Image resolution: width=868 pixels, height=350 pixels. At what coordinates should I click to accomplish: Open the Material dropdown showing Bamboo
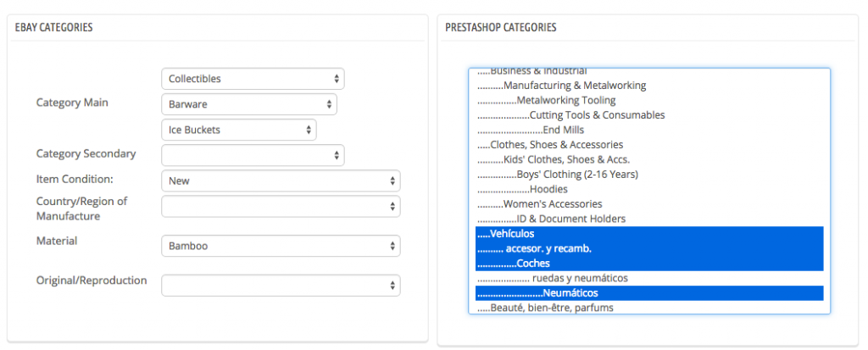point(281,246)
